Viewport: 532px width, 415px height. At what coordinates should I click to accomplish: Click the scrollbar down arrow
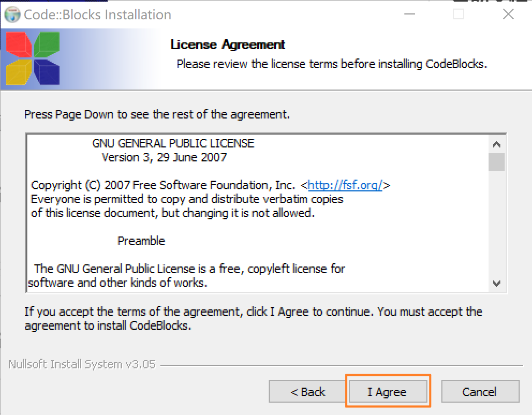(497, 284)
